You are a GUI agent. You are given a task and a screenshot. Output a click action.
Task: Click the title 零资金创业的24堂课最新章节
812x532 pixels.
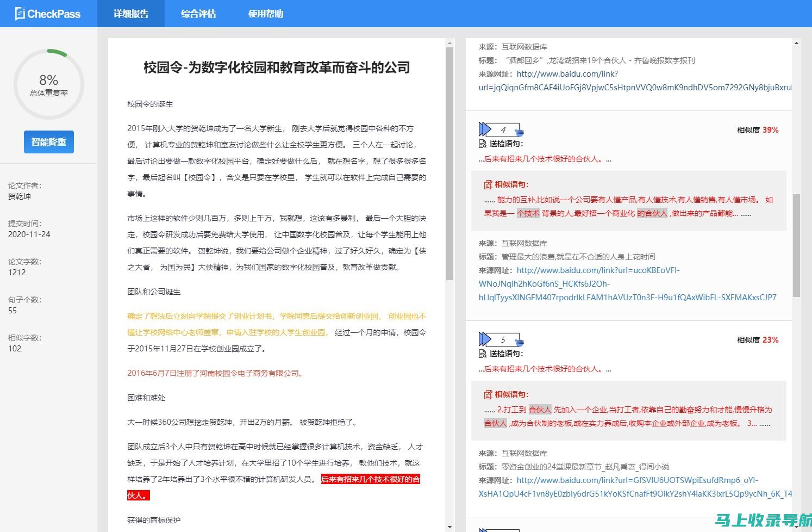(585, 467)
